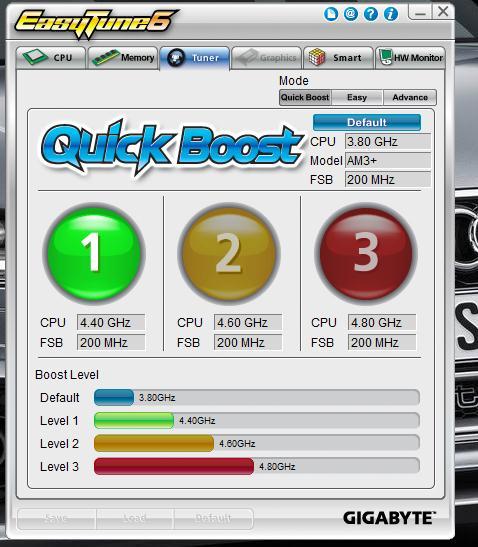
Task: Open the Graphics tab
Action: click(x=267, y=58)
